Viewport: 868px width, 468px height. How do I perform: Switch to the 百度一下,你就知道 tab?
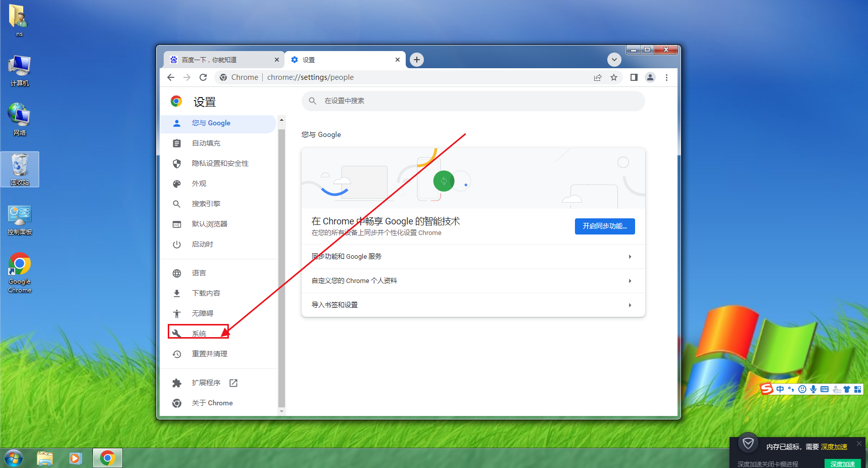(x=224, y=60)
